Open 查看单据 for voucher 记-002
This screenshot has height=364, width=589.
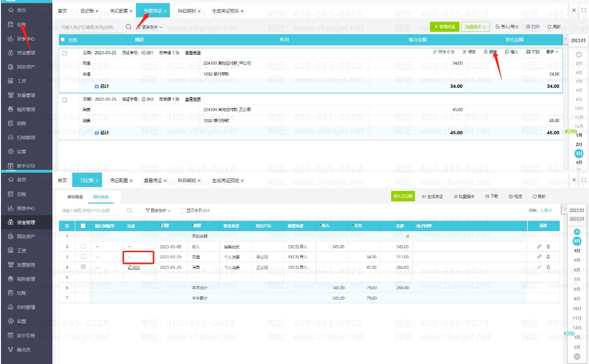193,100
